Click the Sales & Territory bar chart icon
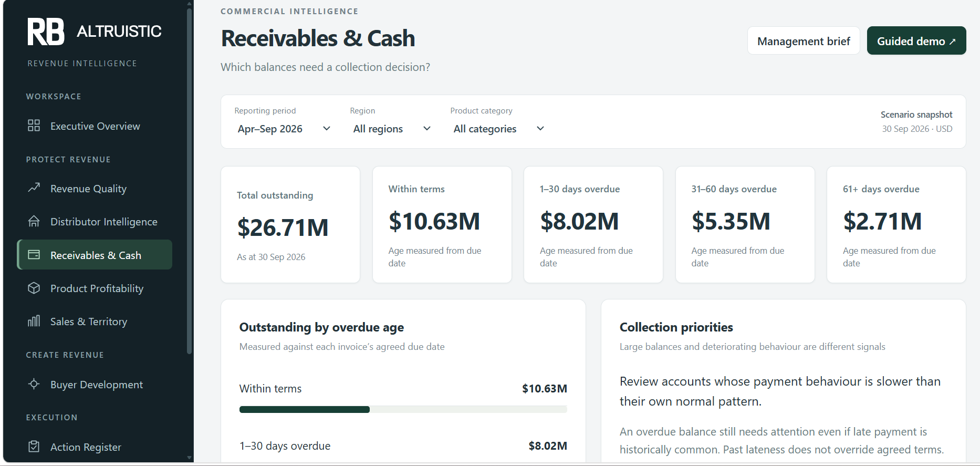This screenshot has height=466, width=980. [x=34, y=321]
